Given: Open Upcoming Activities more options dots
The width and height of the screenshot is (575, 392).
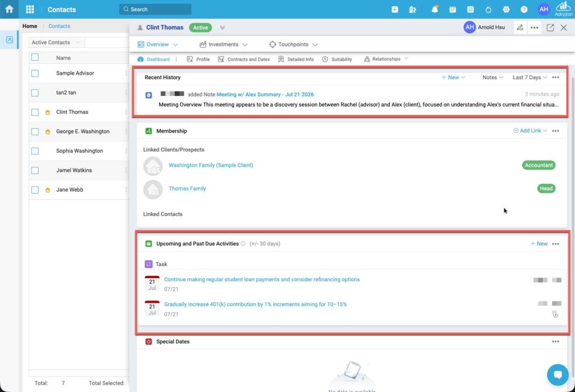Looking at the screenshot, I should [555, 244].
